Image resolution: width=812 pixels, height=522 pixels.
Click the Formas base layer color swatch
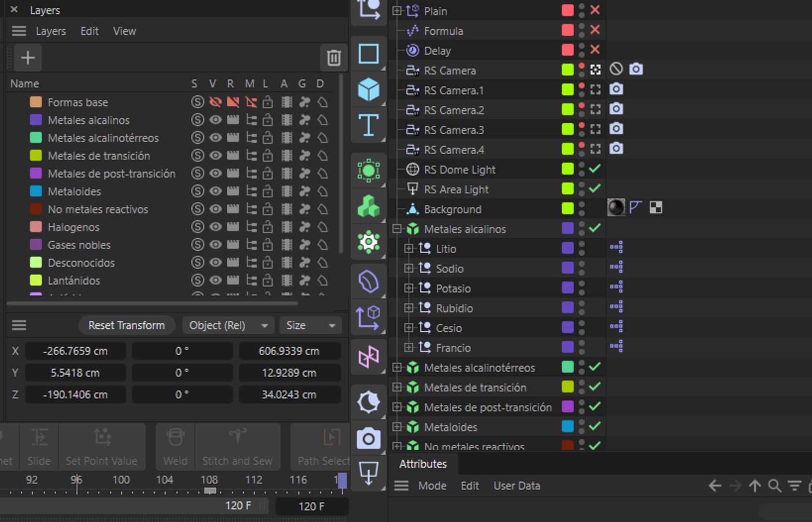[36, 102]
